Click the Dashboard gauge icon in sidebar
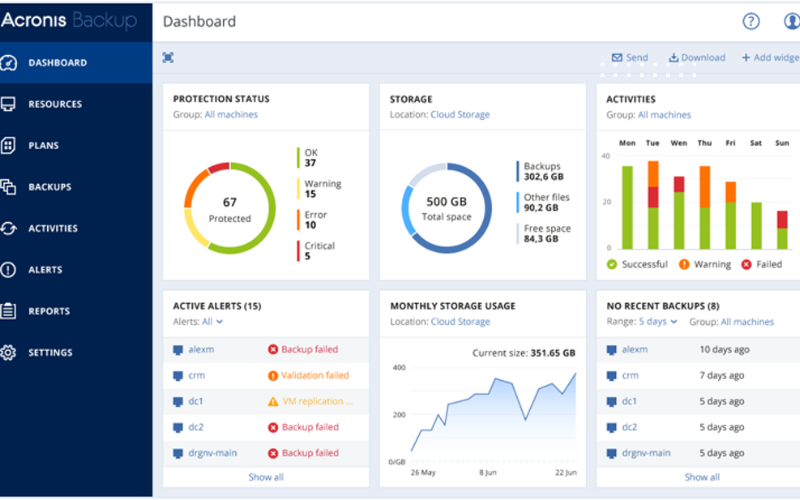The width and height of the screenshot is (800, 500). (x=9, y=63)
